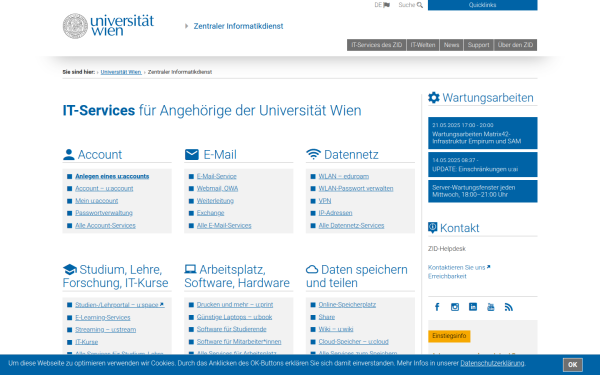Viewport: 600px width, 375px height.
Task: Click the E-Mail envelope icon
Action: pos(192,154)
